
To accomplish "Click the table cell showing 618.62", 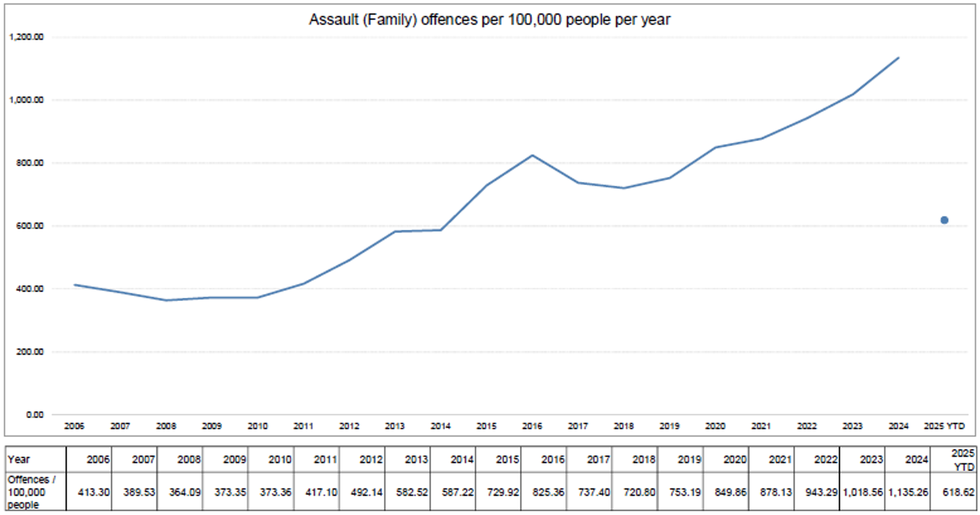I will coord(953,492).
